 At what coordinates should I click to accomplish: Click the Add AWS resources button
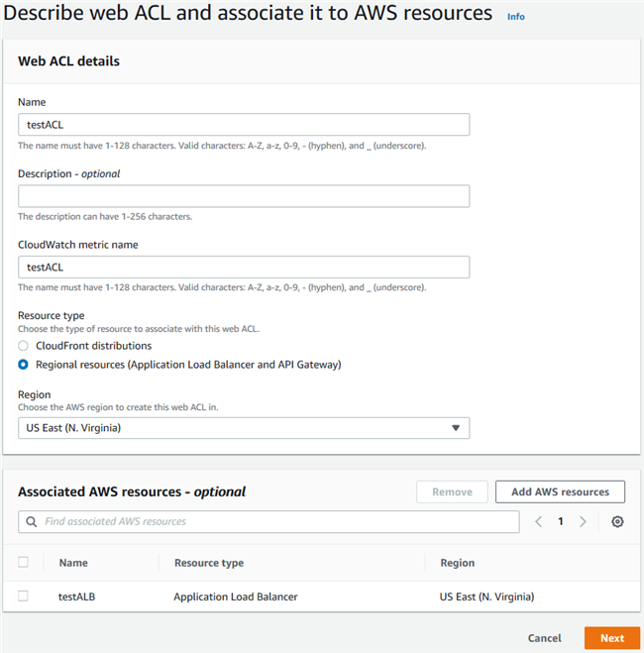pos(560,491)
